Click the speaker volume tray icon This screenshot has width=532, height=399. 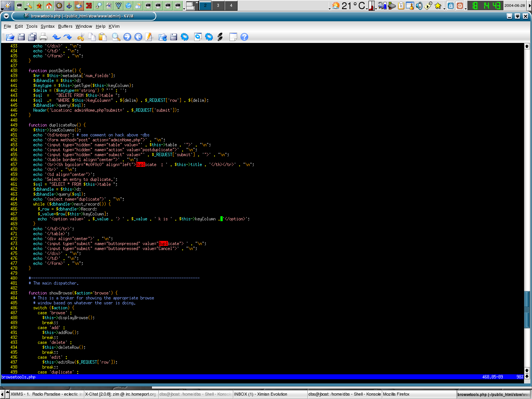[x=419, y=5]
